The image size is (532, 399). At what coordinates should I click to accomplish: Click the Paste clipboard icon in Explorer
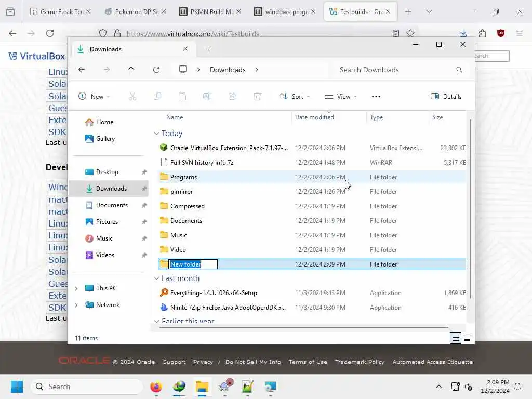[182, 96]
